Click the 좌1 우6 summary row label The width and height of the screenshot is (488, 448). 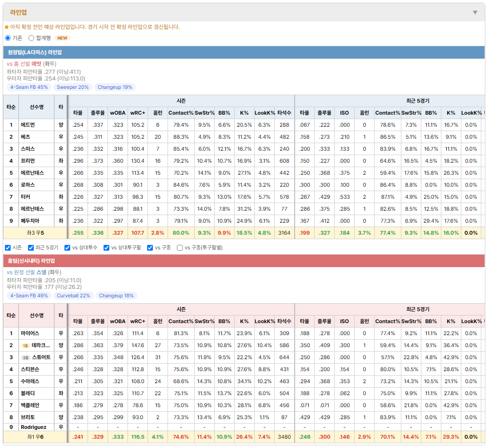(x=35, y=437)
